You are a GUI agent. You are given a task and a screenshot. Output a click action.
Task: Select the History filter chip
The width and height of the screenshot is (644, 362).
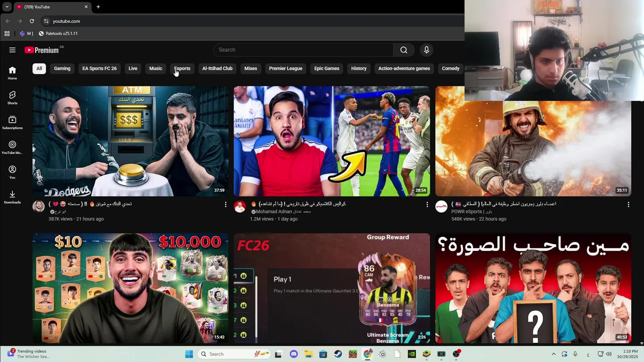coord(359,68)
